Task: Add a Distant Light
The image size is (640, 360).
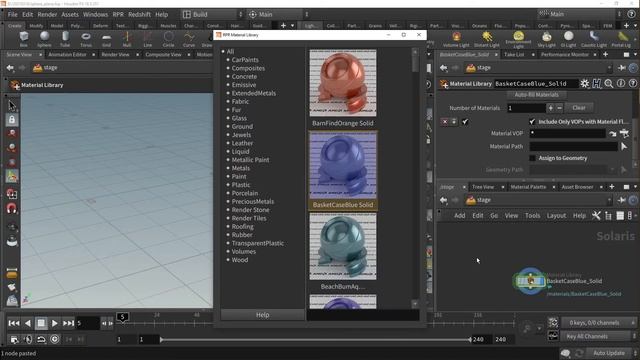Action: (x=487, y=40)
